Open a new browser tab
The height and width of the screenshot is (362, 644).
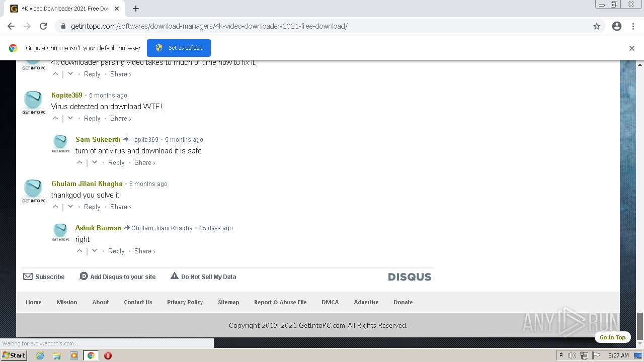click(x=136, y=9)
